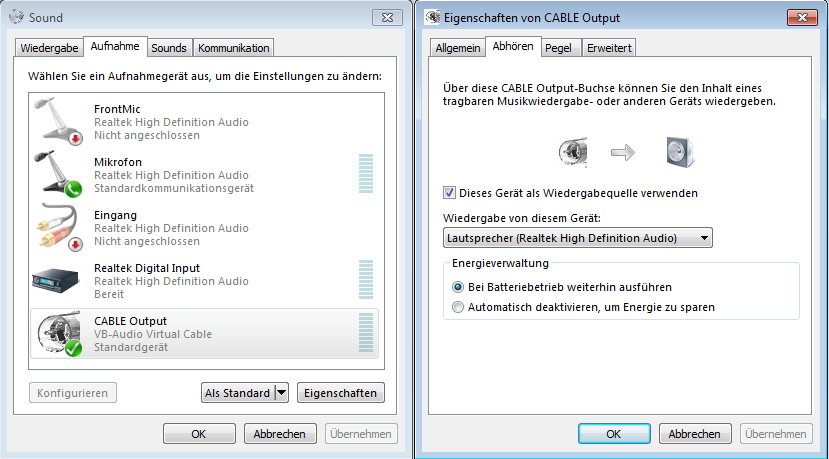The width and height of the screenshot is (829, 459).
Task: Select the Eingang RCA cable icon
Action: [58, 227]
